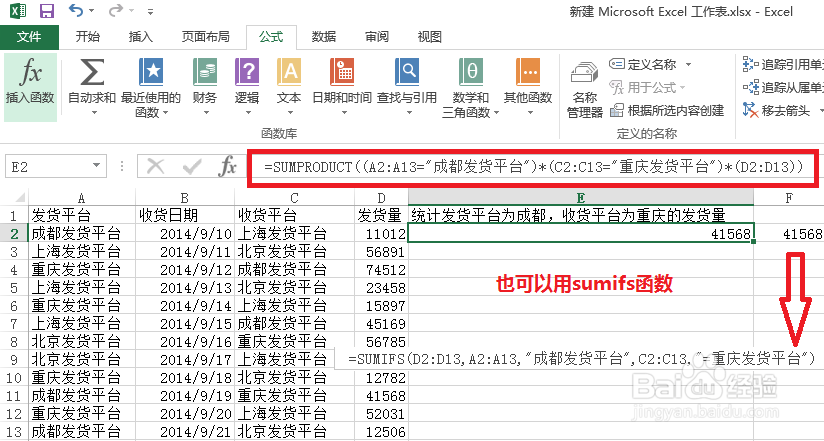824x441 pixels.
Task: Click Remove Arrows (移去箭头) icon
Action: pos(748,110)
